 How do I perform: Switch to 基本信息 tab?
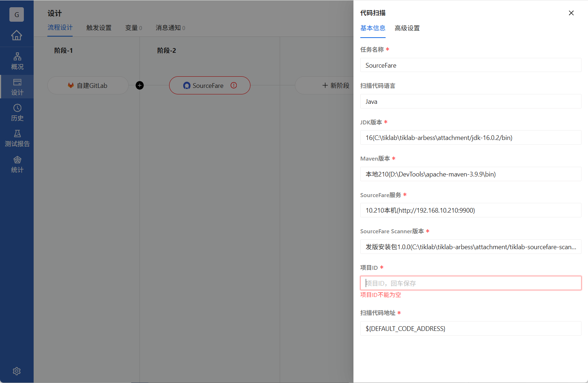(x=373, y=28)
